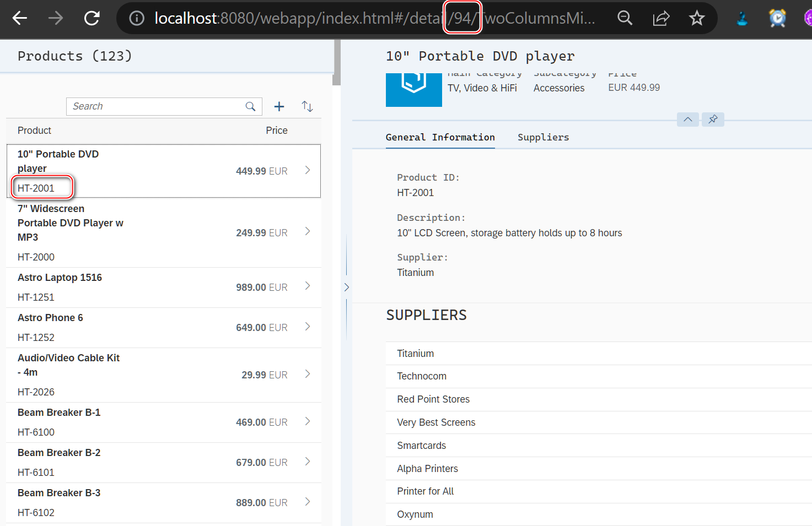Open Astro Laptop 1516 row chevron
Image resolution: width=812 pixels, height=526 pixels.
[308, 286]
